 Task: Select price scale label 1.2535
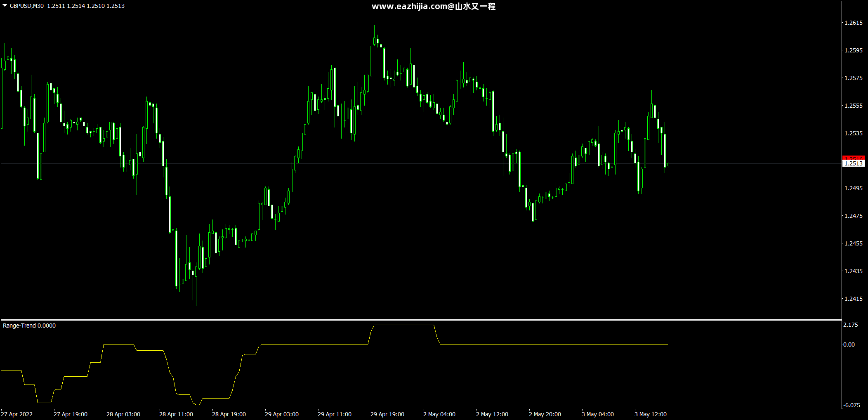tap(854, 133)
